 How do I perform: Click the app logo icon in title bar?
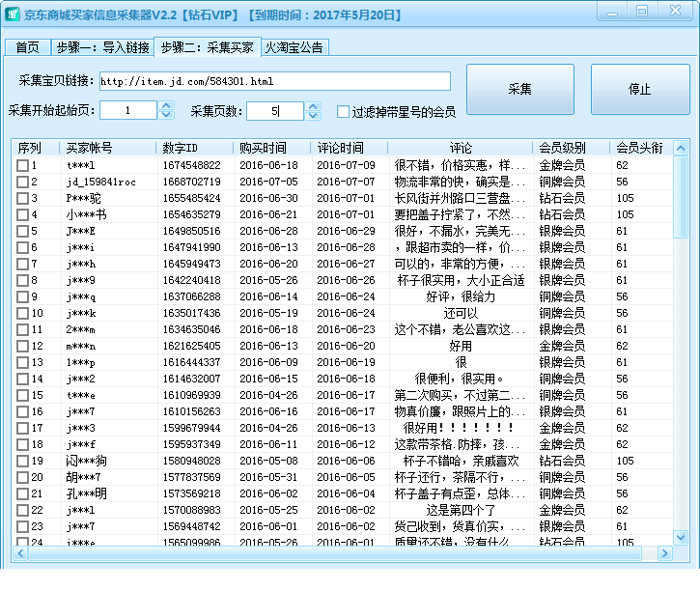(x=13, y=14)
